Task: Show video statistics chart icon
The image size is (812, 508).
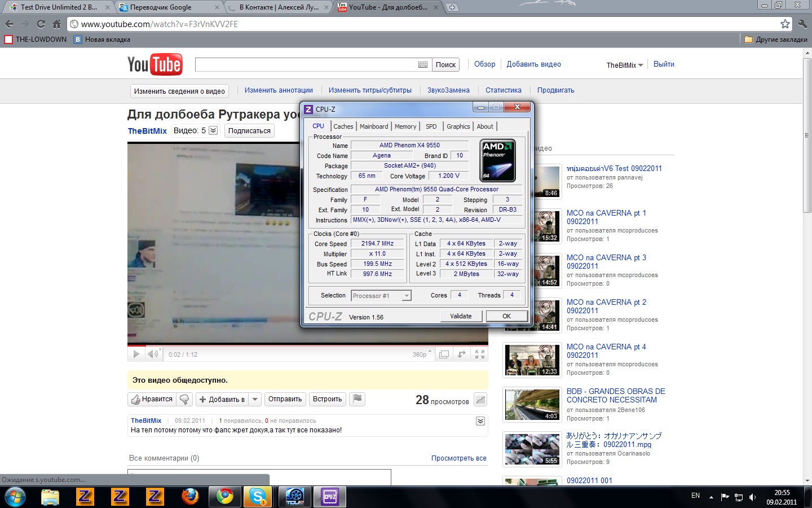Action: pyautogui.click(x=480, y=400)
